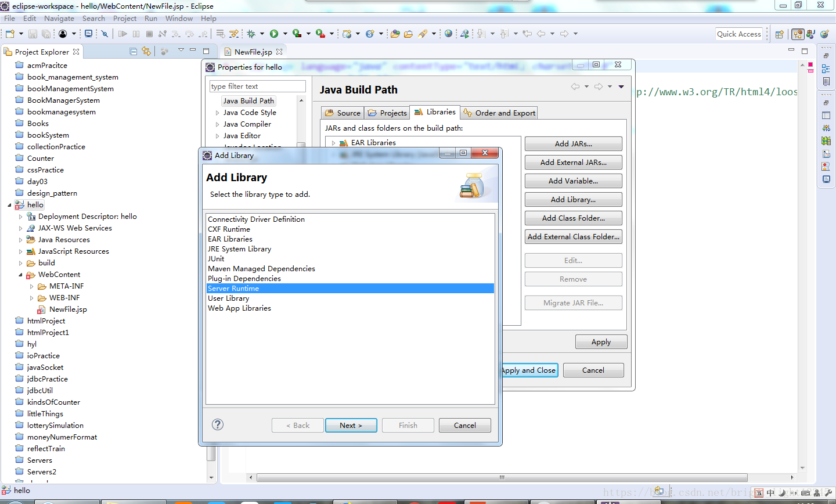Expand the Java Resources node
Screen dimensions: 836x504
point(21,240)
